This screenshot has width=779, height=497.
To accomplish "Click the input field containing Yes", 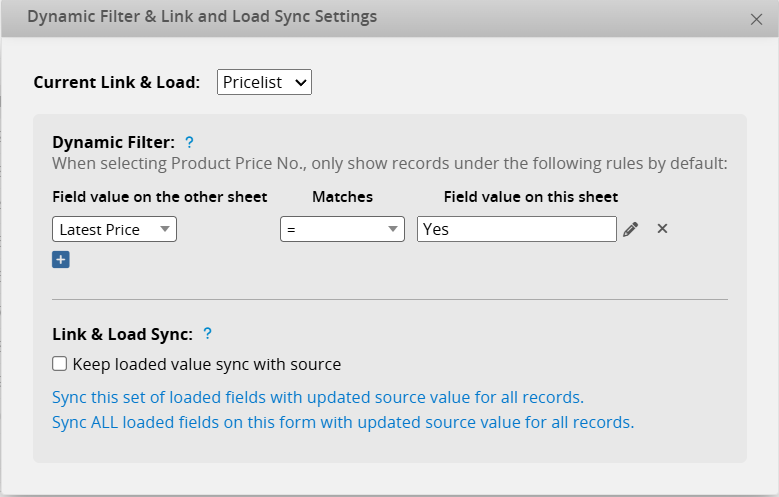I will (x=516, y=229).
